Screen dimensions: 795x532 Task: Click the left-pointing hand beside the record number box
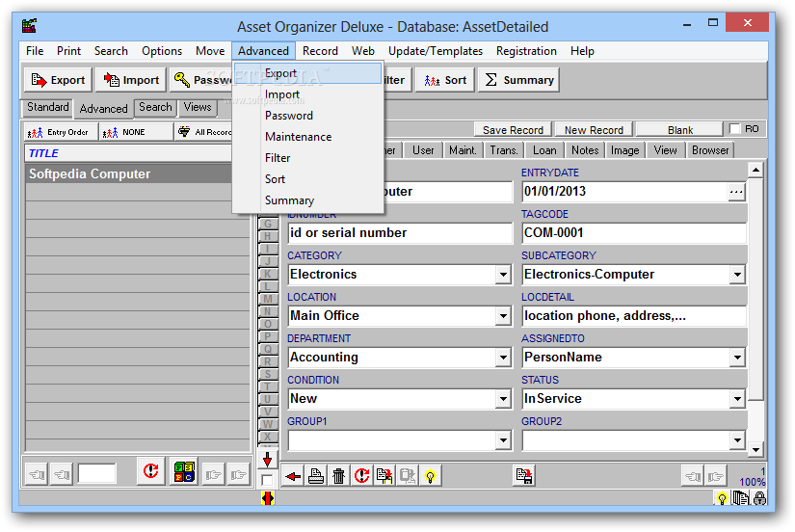pyautogui.click(x=62, y=475)
